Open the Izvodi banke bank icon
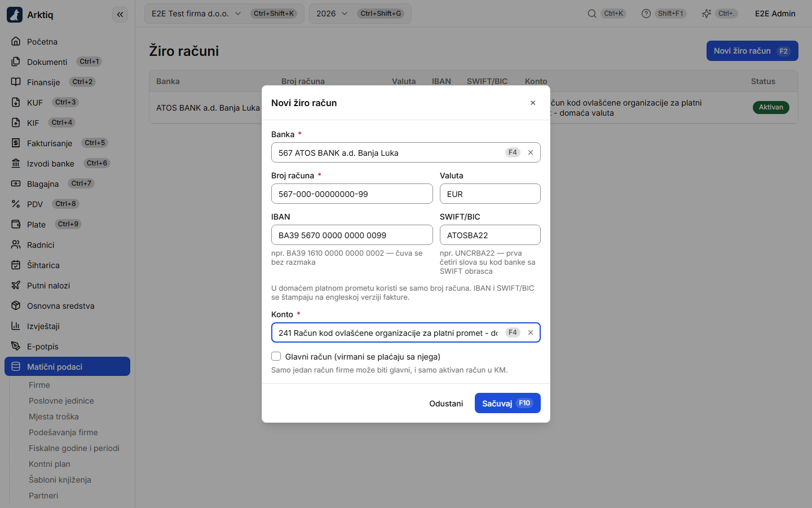 (16, 163)
